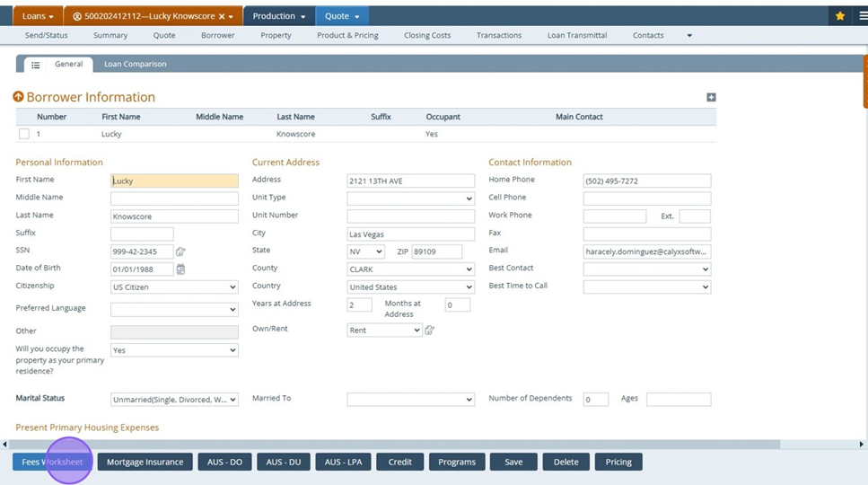Click the favorites star icon
Screen dimensions: 868x485
[x=839, y=16]
